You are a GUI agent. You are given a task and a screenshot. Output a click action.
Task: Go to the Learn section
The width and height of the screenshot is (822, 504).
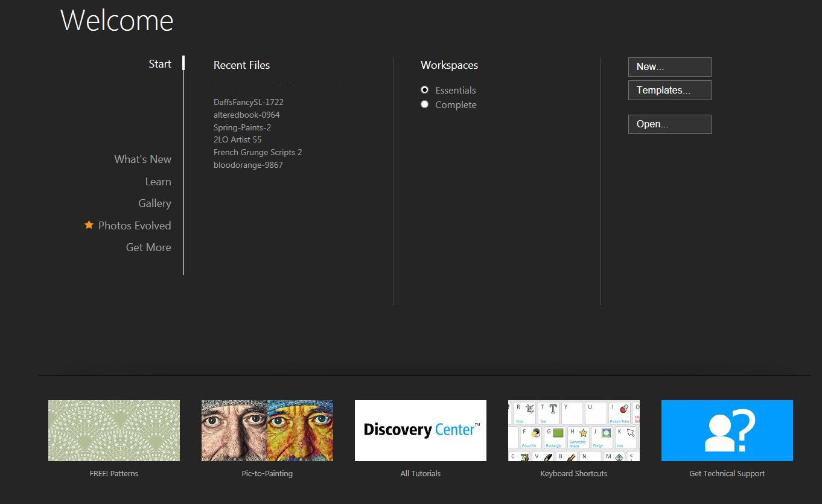[158, 181]
